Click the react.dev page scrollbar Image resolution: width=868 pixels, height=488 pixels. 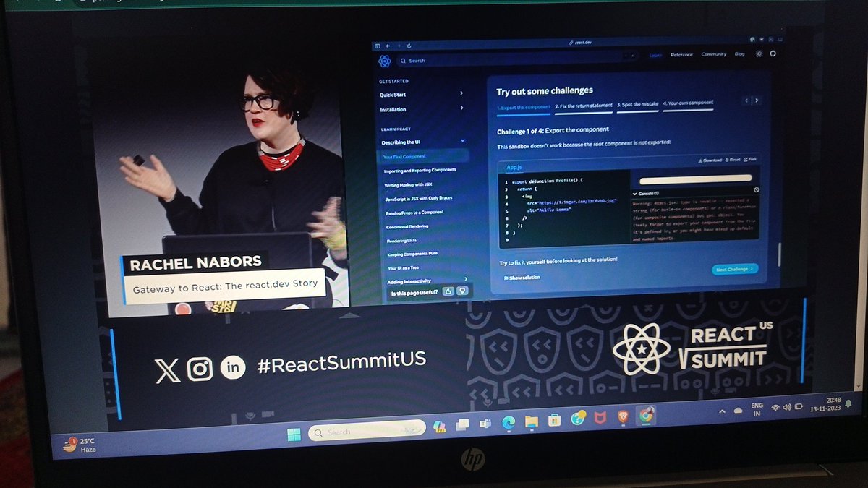(779, 255)
